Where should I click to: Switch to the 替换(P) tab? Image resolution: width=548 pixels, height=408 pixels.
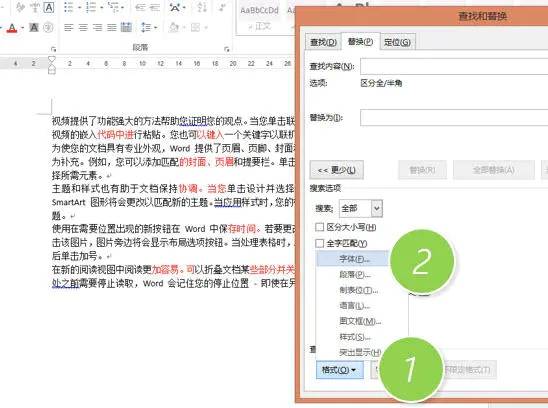coord(360,42)
